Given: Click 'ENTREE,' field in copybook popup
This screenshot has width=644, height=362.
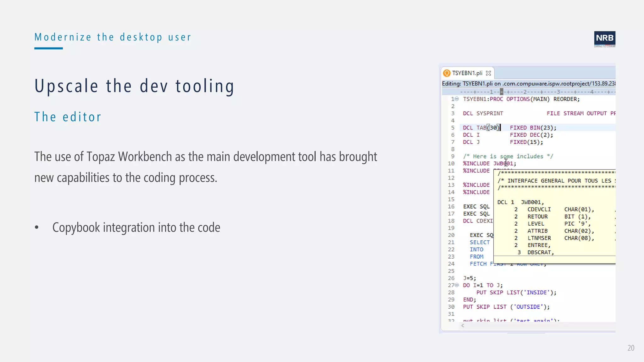Looking at the screenshot, I should coord(539,245).
